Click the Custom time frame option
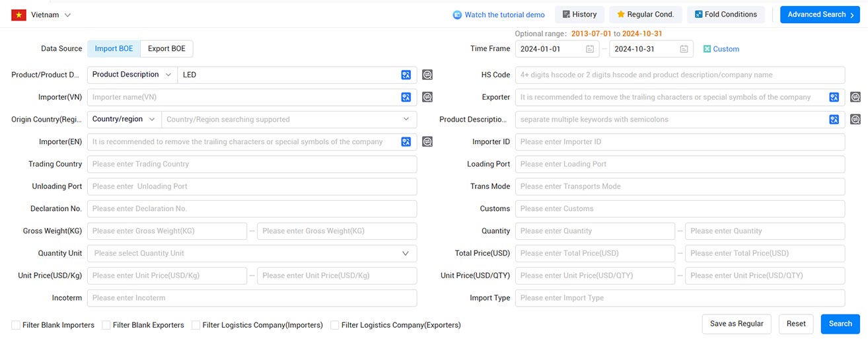 [721, 49]
